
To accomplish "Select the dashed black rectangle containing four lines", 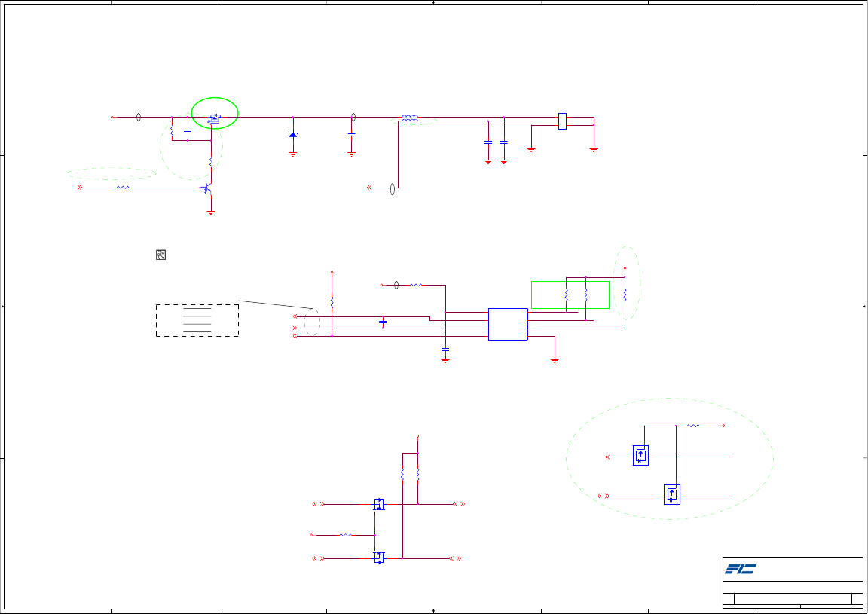I will click(197, 321).
